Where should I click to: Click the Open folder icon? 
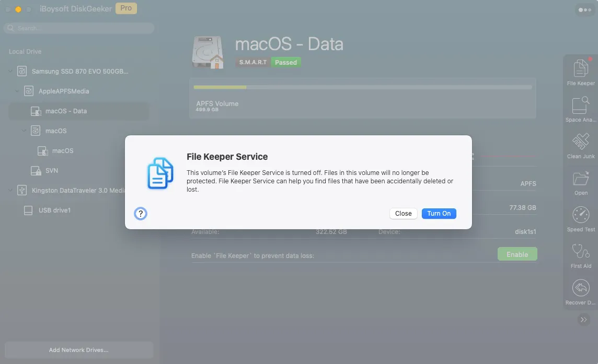pyautogui.click(x=580, y=183)
